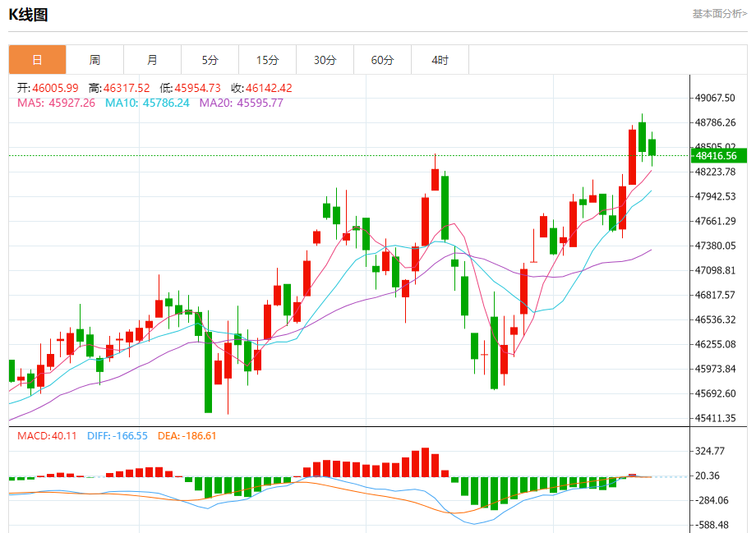This screenshot has width=756, height=533.
Task: Click the -284.06 MACD axis label
Action: [712, 500]
